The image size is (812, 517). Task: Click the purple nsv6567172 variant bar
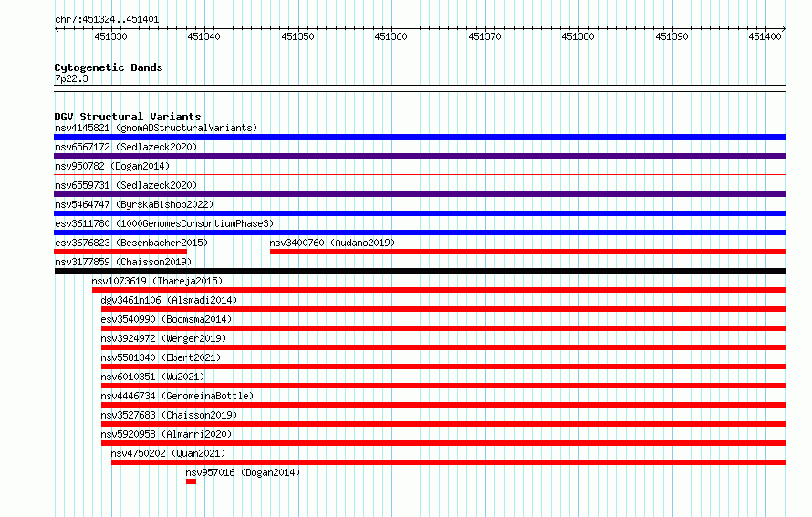coord(420,156)
